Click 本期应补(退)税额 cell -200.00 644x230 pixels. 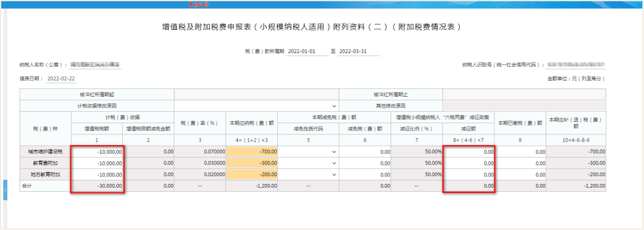click(x=576, y=174)
